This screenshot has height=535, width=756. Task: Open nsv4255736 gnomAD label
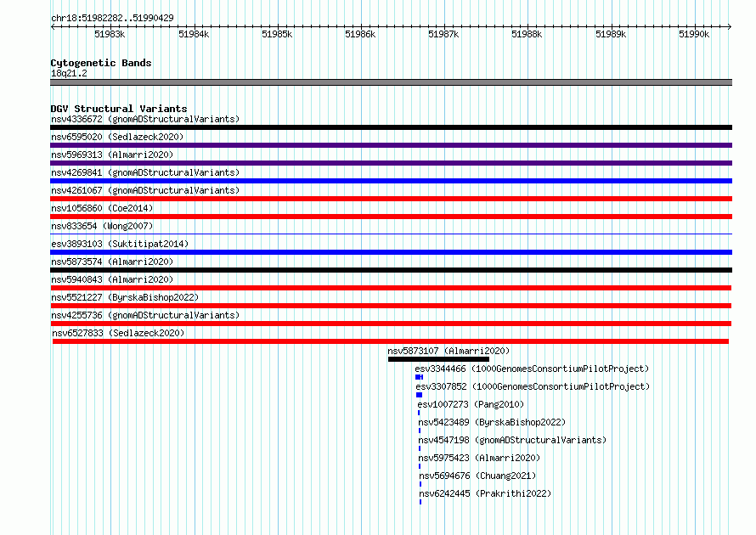click(x=145, y=315)
